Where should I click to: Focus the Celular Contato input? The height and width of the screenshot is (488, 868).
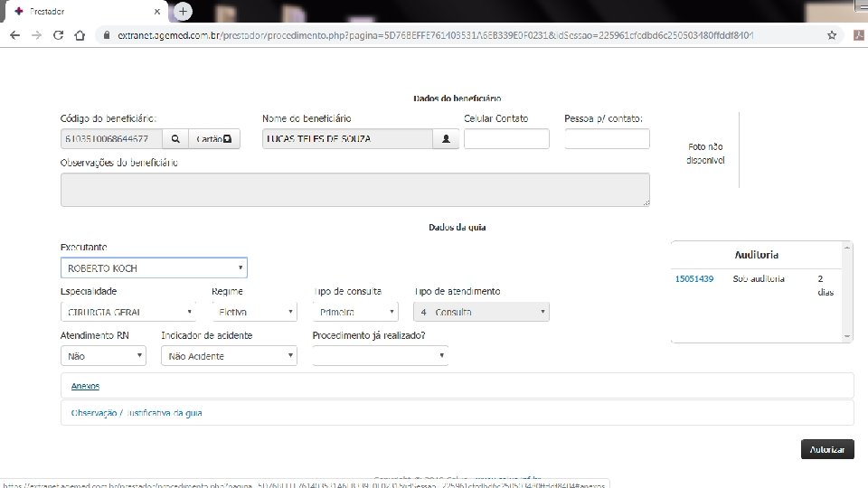click(x=506, y=139)
